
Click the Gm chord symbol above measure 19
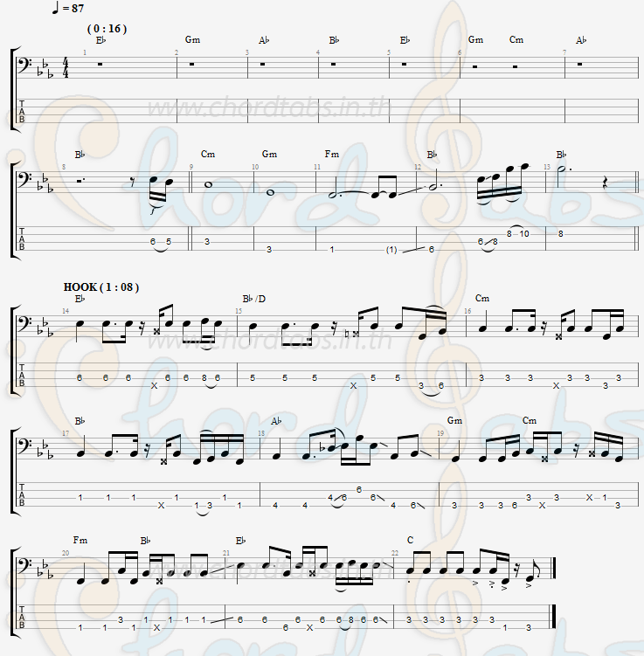454,420
